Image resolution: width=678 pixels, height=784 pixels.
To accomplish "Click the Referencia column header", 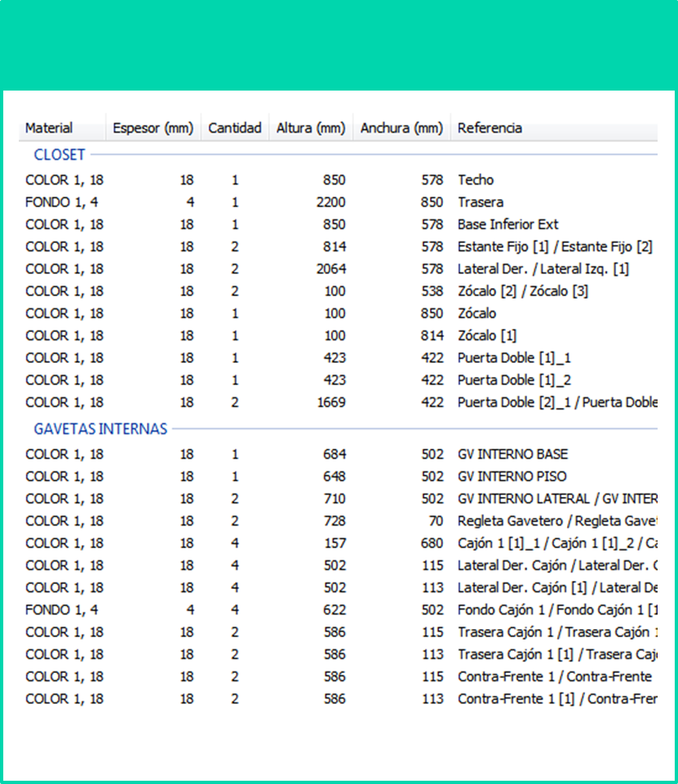I will click(x=554, y=128).
